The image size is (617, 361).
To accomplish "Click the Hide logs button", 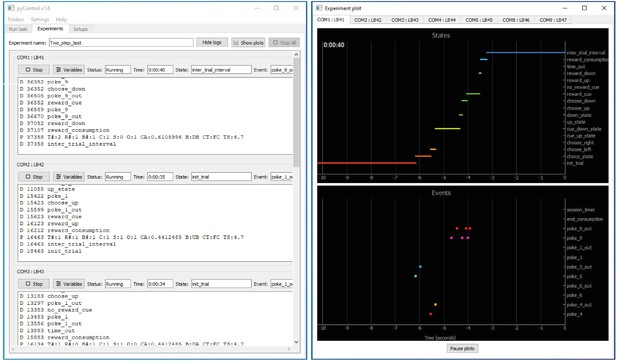I will (x=212, y=43).
